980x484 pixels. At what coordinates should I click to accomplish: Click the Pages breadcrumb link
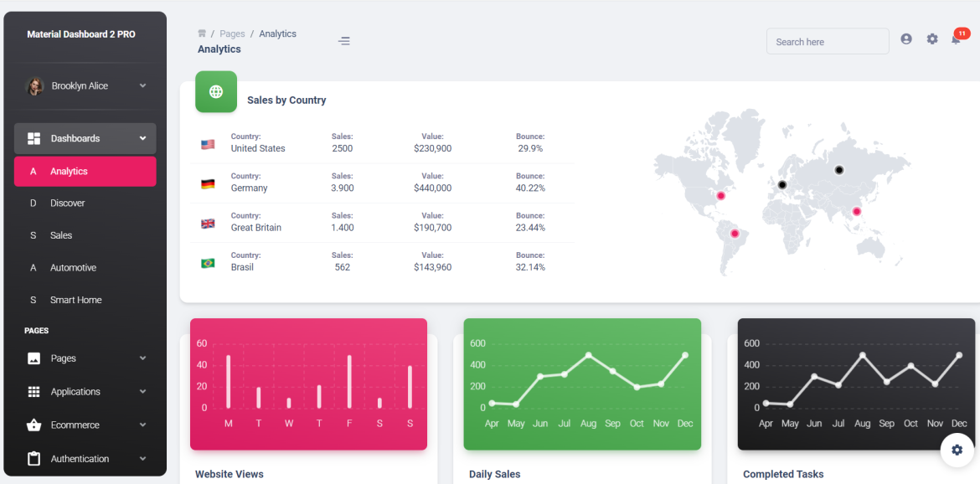point(232,33)
